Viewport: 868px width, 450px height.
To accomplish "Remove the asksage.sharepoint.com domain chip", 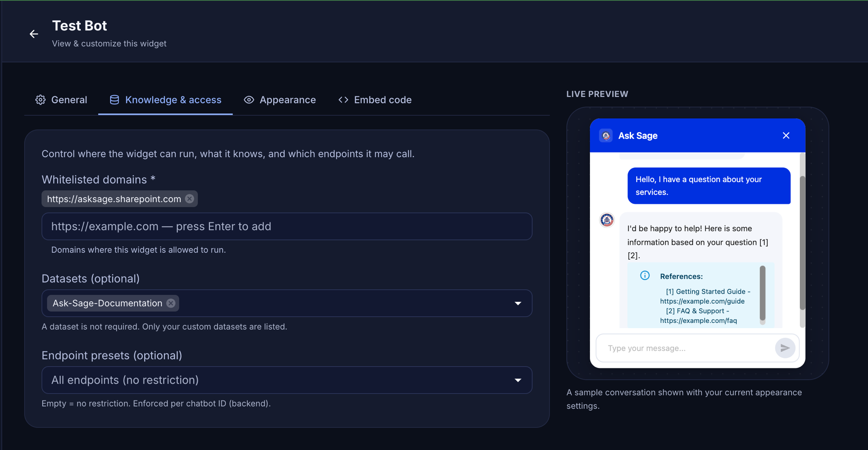I will click(190, 199).
